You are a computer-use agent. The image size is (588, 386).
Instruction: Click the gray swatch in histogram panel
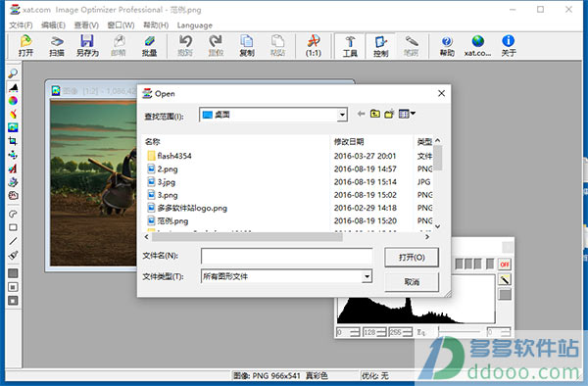click(505, 294)
